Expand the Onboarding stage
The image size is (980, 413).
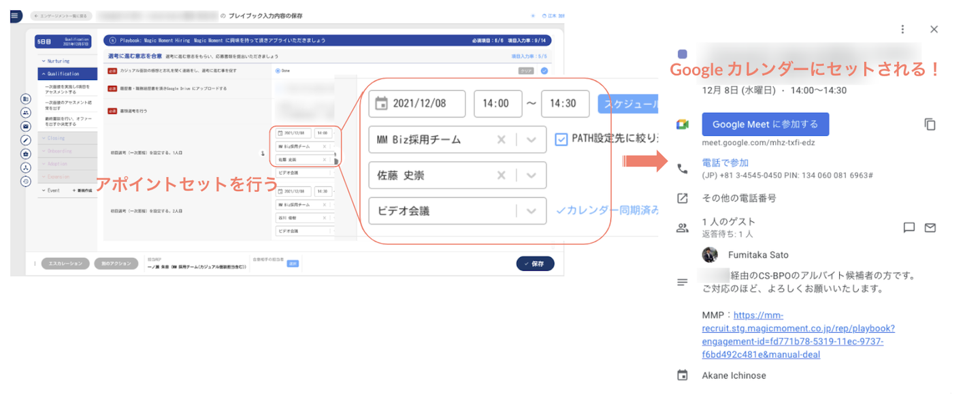67,151
